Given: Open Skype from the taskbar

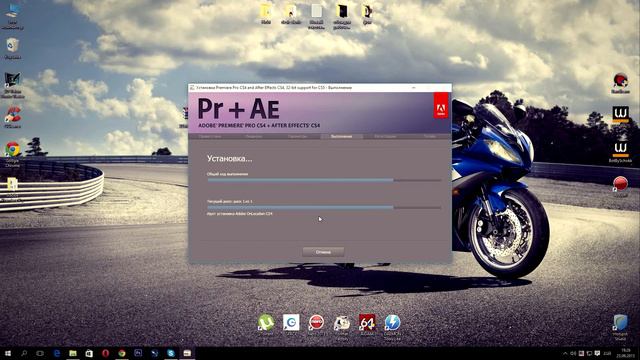Looking at the screenshot, I should tap(171, 353).
